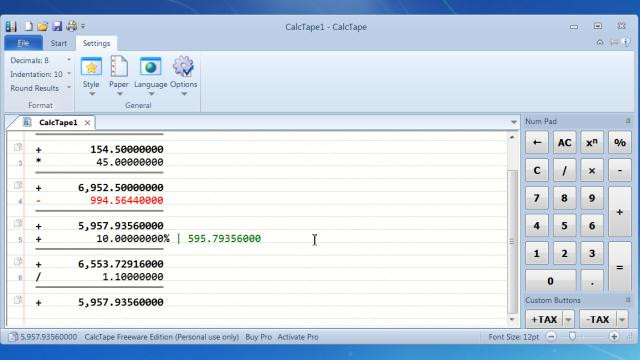This screenshot has height=360, width=640.
Task: Expand the Language dropdown arrow
Action: pos(151,94)
